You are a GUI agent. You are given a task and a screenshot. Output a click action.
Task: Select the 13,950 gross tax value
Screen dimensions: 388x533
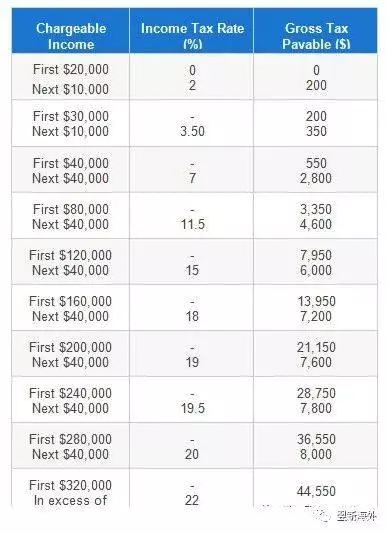point(316,301)
